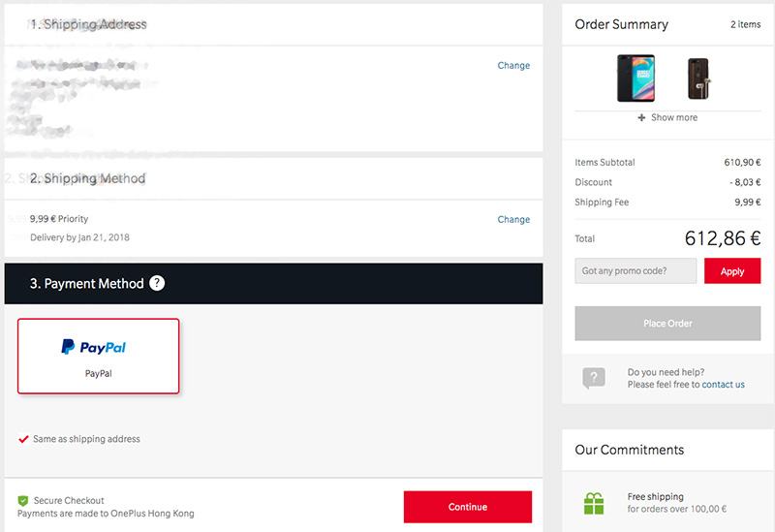The height and width of the screenshot is (532, 775).
Task: Change the shipping address
Action: click(x=513, y=65)
